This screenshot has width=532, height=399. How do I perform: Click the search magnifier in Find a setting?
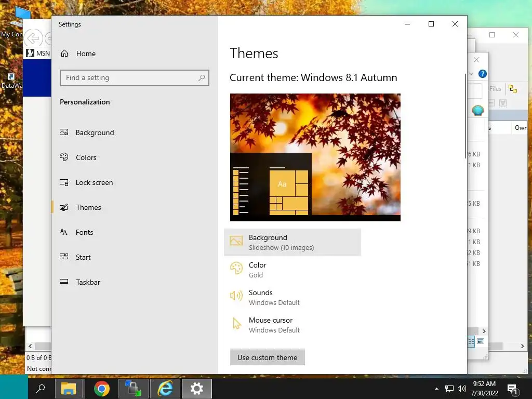tap(202, 78)
